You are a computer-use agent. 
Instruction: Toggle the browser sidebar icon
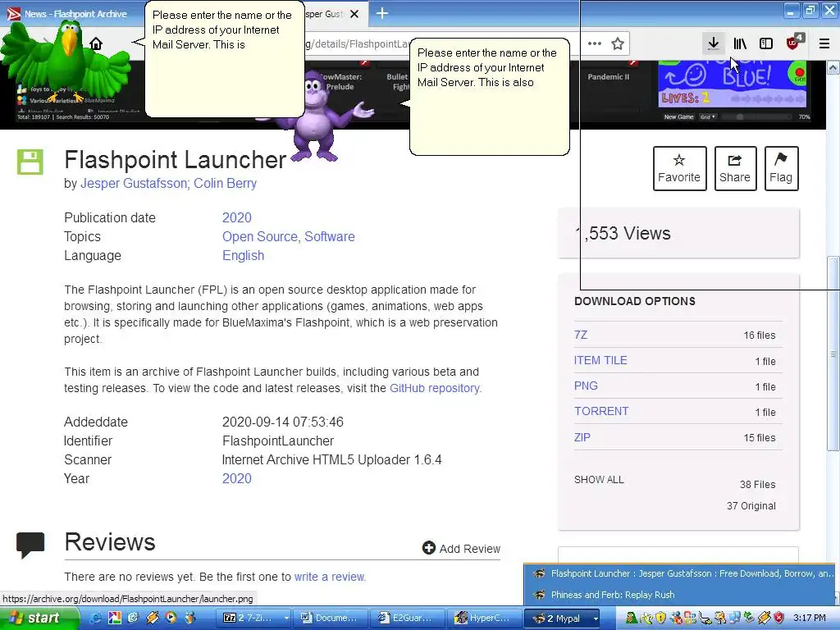tap(766, 43)
